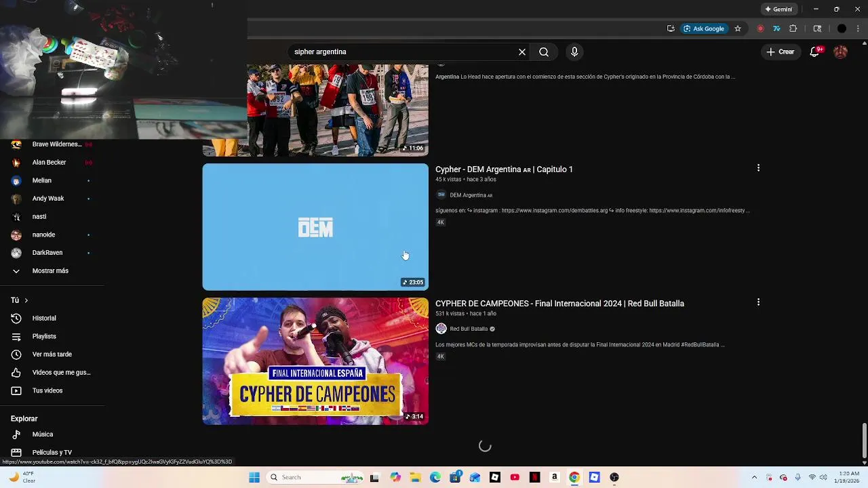
Task: Open Alan Becker channel subscription
Action: (x=52, y=162)
